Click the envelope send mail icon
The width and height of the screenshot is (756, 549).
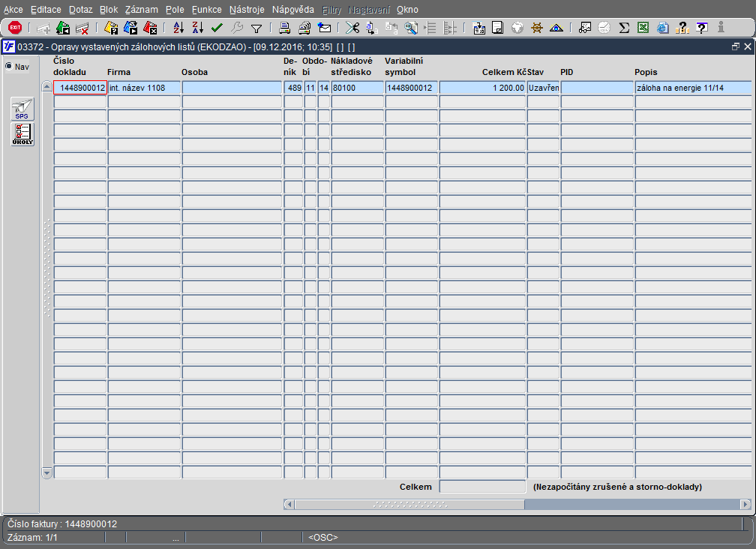325,28
